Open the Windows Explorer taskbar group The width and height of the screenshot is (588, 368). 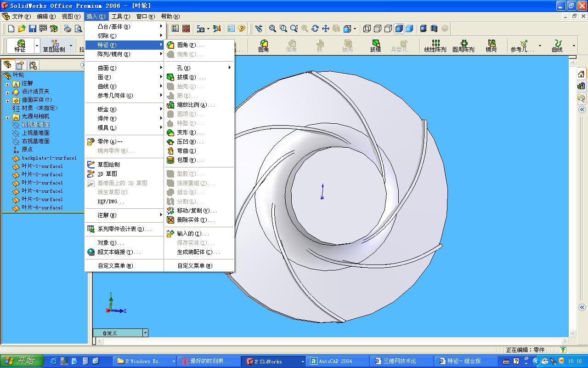pos(146,361)
